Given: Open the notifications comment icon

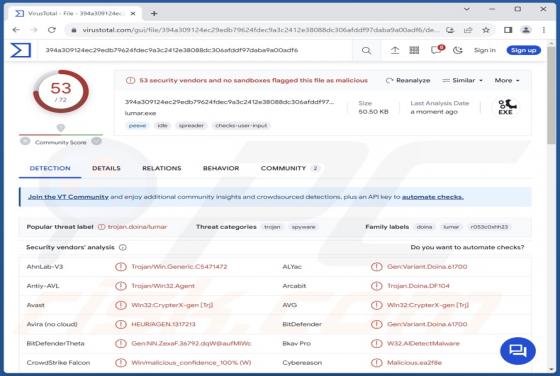Looking at the screenshot, I should pos(436,50).
